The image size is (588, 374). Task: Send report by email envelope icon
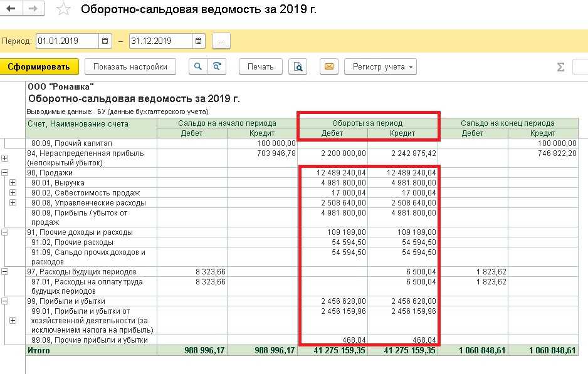coord(329,66)
